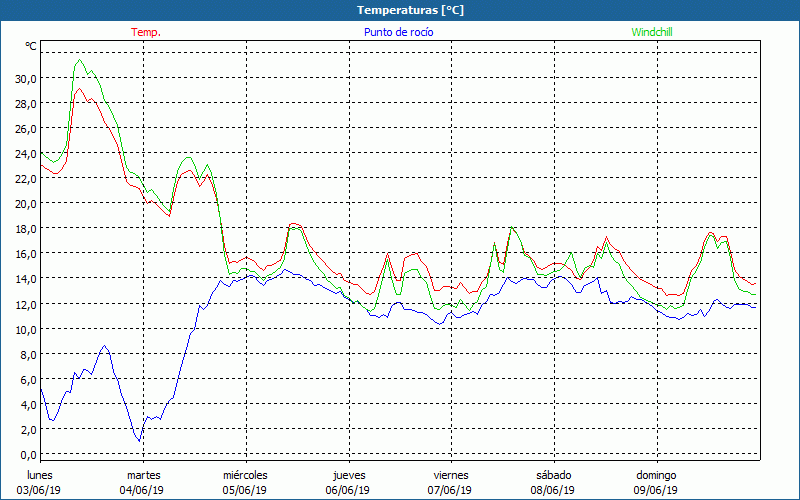
Task: Click the 4,0 y-axis value
Action: pyautogui.click(x=28, y=404)
